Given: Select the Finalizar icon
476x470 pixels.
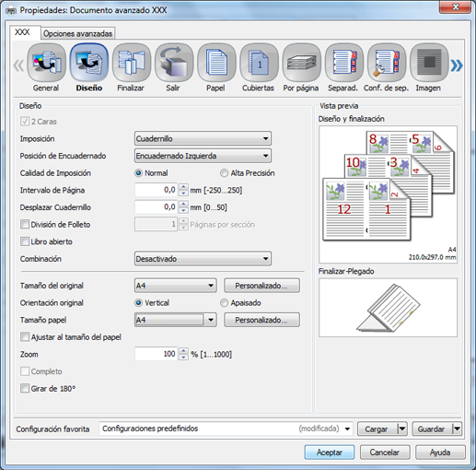Looking at the screenshot, I should 132,63.
